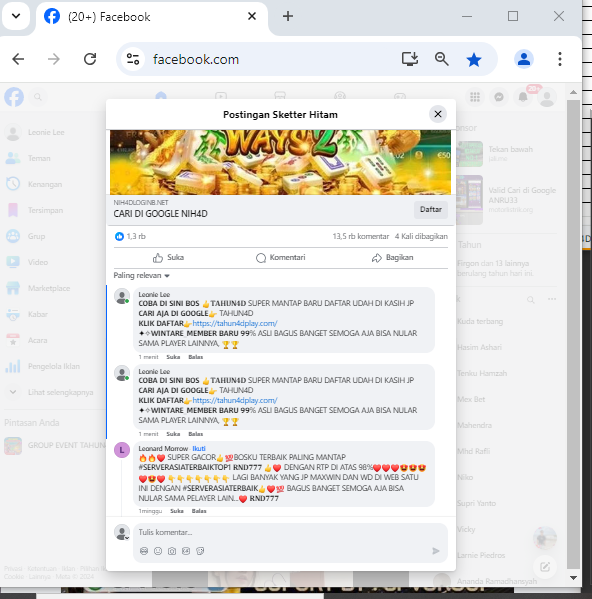Image resolution: width=592 pixels, height=599 pixels.
Task: Click the scrollbar down arrow
Action: click(x=573, y=578)
